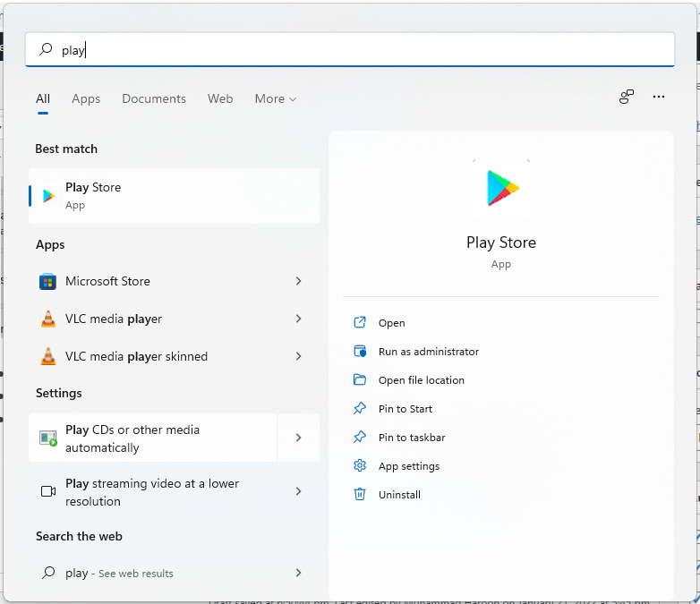Expand the More dropdown
The height and width of the screenshot is (604, 700).
[x=276, y=98]
